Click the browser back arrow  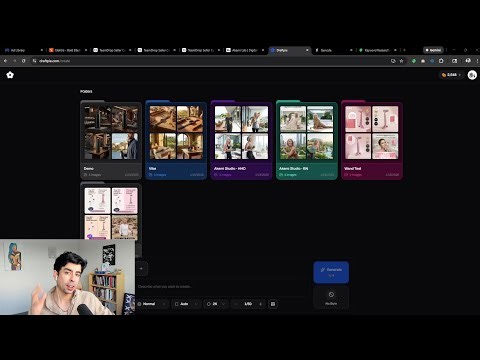tap(5, 61)
